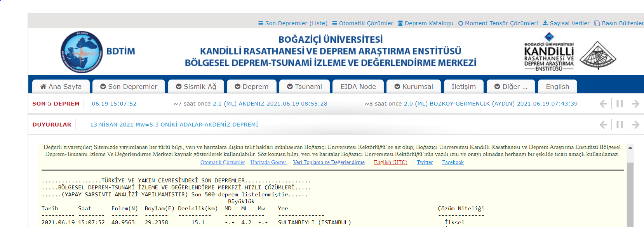Click previous arrow in Son 5 Deprem ticker

tap(603, 104)
